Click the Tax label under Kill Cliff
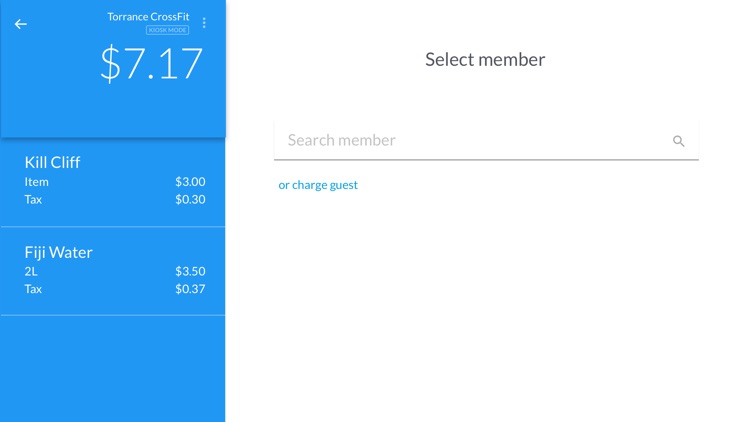The width and height of the screenshot is (750, 422). (34, 199)
